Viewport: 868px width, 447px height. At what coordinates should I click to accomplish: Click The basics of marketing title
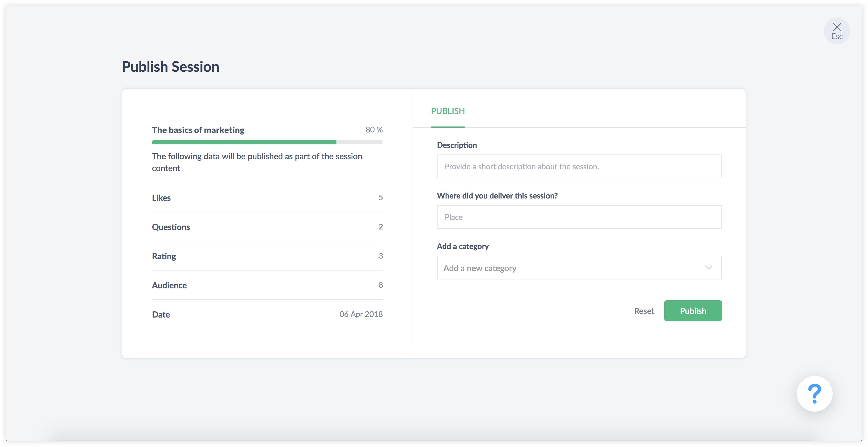[x=198, y=130]
